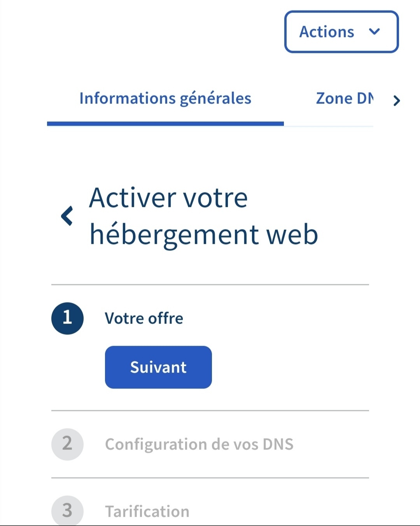This screenshot has width=420, height=526.
Task: Click the pale underline beneath Zone DNS tab
Action: 329,126
